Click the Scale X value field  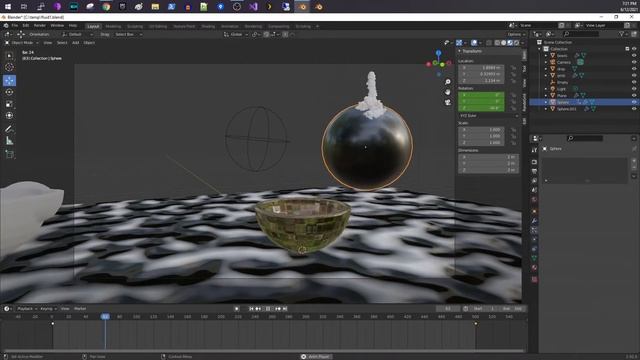tap(481, 129)
